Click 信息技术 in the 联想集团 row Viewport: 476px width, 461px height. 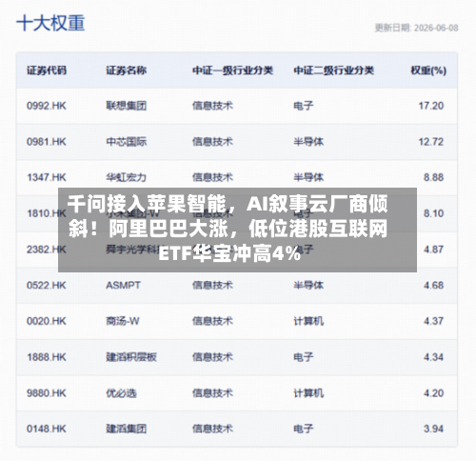[212, 106]
